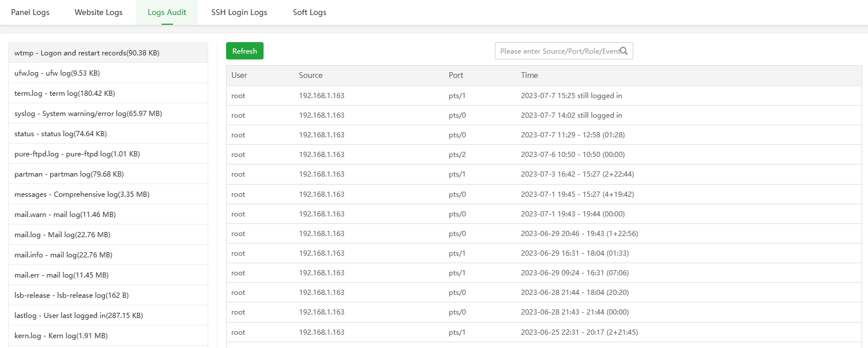Select mail.err mail log
868x348 pixels.
coord(62,275)
